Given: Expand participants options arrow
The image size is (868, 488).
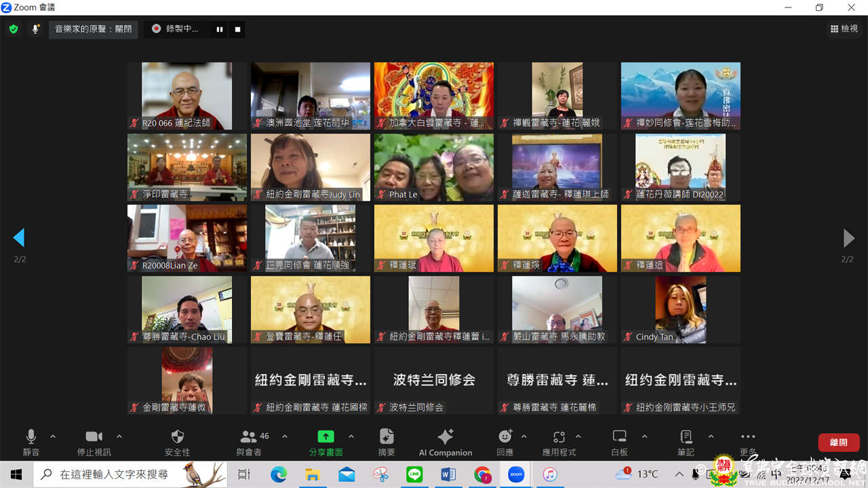Looking at the screenshot, I should pos(285,436).
